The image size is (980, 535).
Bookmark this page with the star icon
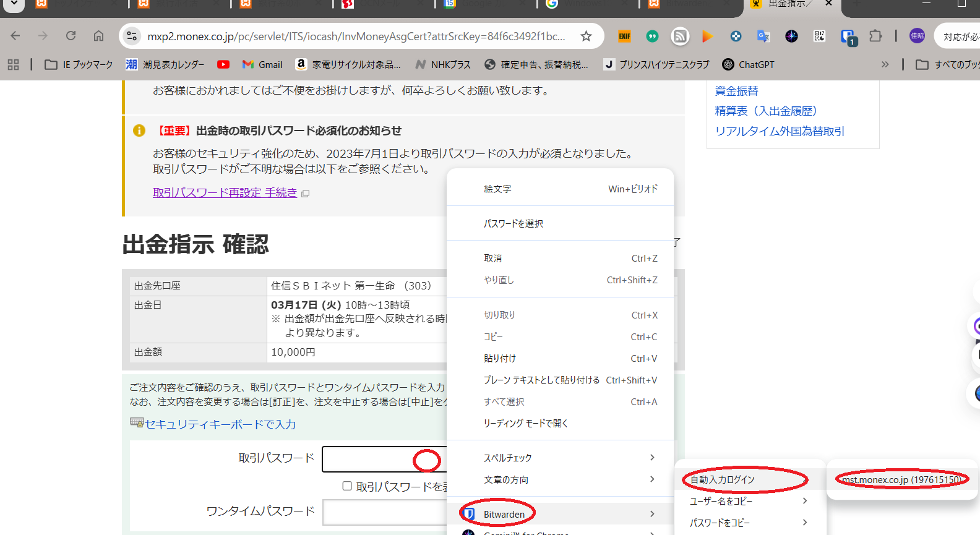point(586,36)
